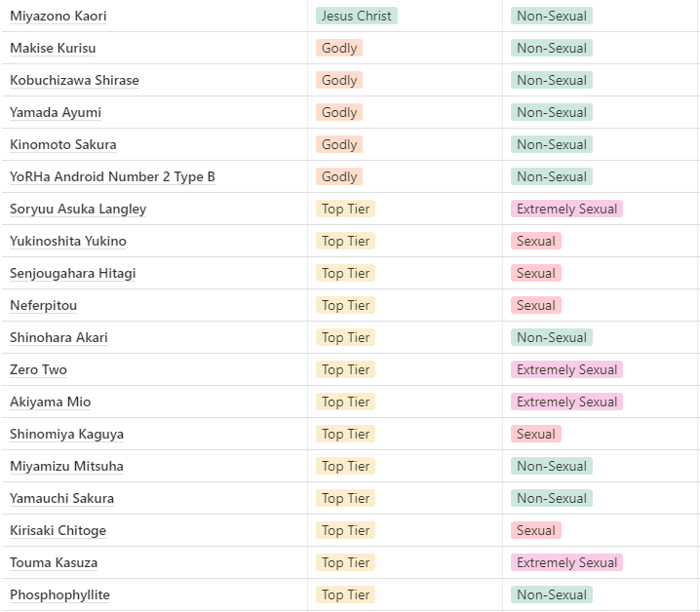Open Shinomiya Kaguya page

pyautogui.click(x=66, y=435)
